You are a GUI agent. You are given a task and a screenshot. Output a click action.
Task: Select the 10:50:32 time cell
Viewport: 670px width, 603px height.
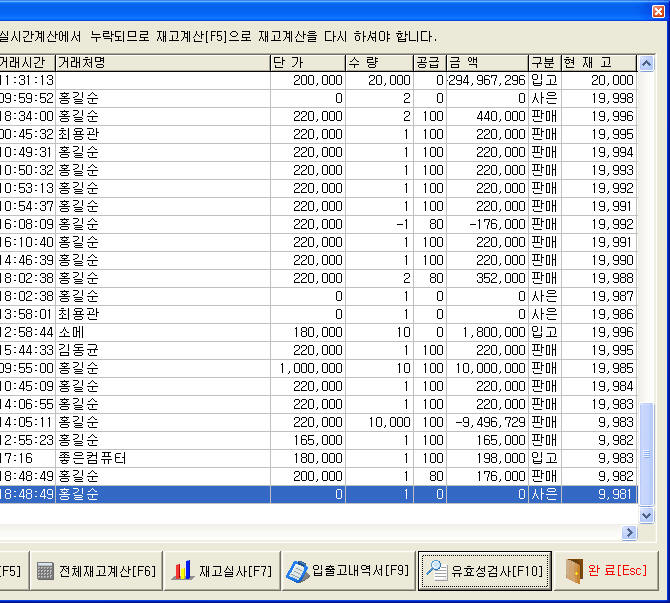click(27, 170)
